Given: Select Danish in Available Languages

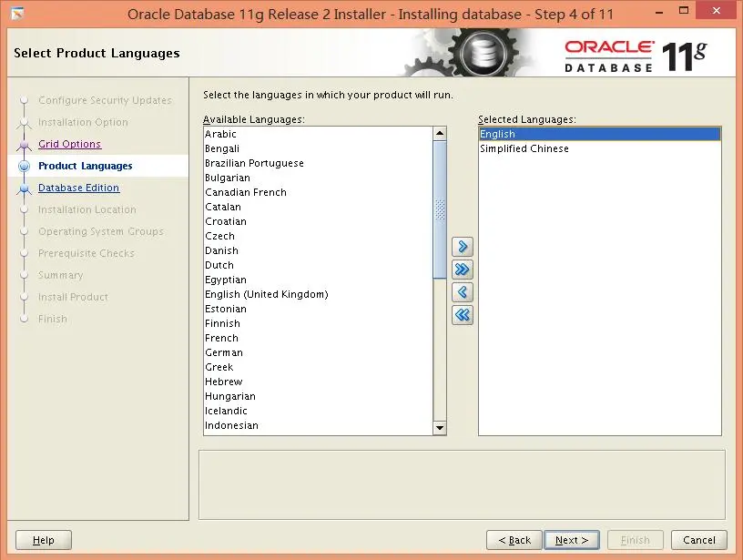Looking at the screenshot, I should pyautogui.click(x=318, y=250).
